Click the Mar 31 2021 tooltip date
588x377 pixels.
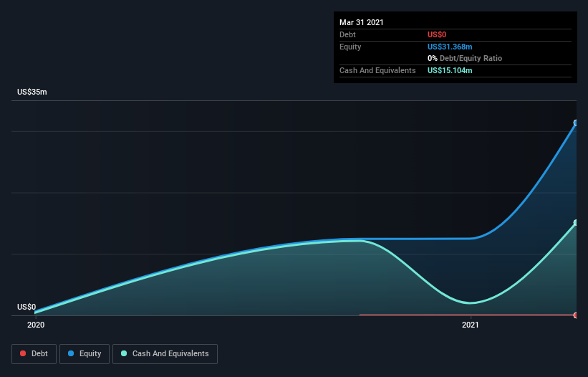[362, 22]
